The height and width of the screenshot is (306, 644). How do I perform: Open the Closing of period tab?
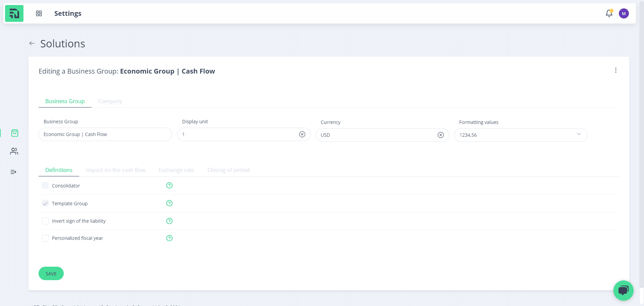228,170
